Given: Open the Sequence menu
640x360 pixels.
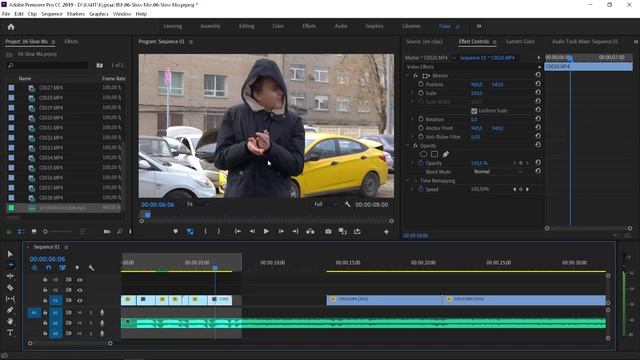Looking at the screenshot, I should tap(52, 13).
